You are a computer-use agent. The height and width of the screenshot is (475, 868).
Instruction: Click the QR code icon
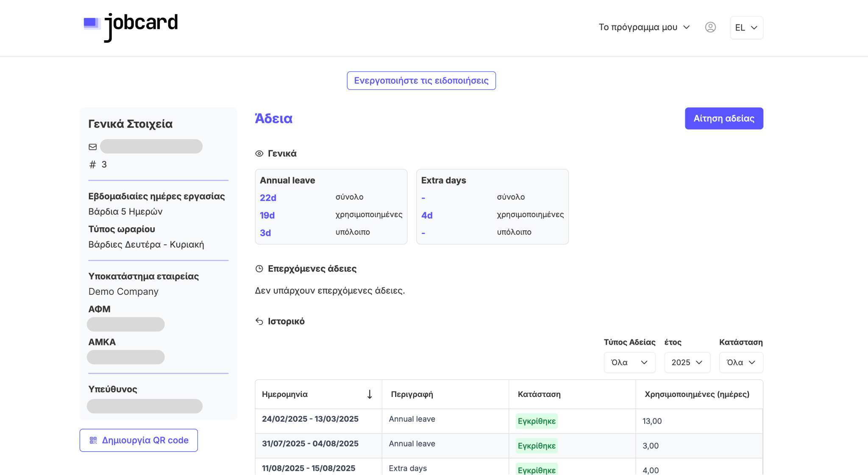pyautogui.click(x=93, y=440)
